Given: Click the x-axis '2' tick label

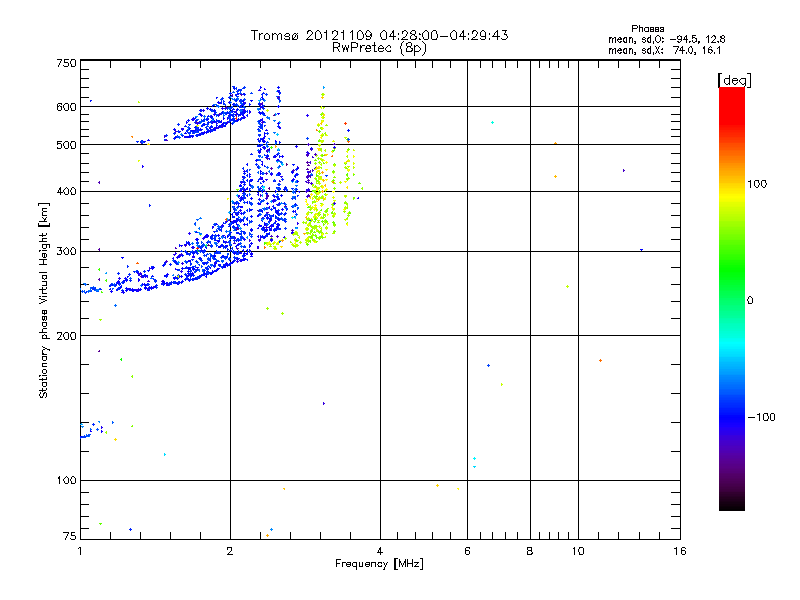Looking at the screenshot, I should [x=230, y=551].
